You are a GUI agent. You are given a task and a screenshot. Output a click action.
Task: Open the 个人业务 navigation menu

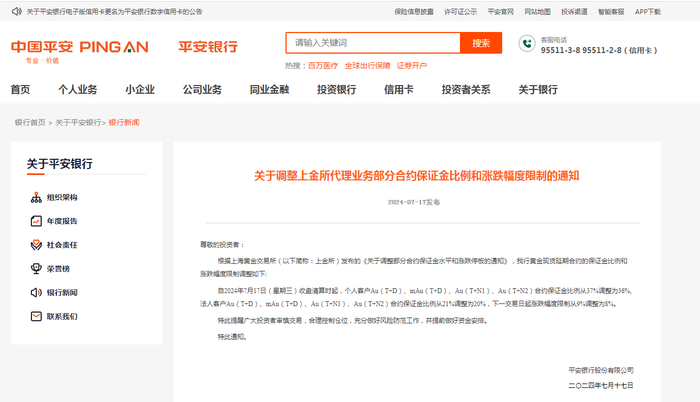78,90
